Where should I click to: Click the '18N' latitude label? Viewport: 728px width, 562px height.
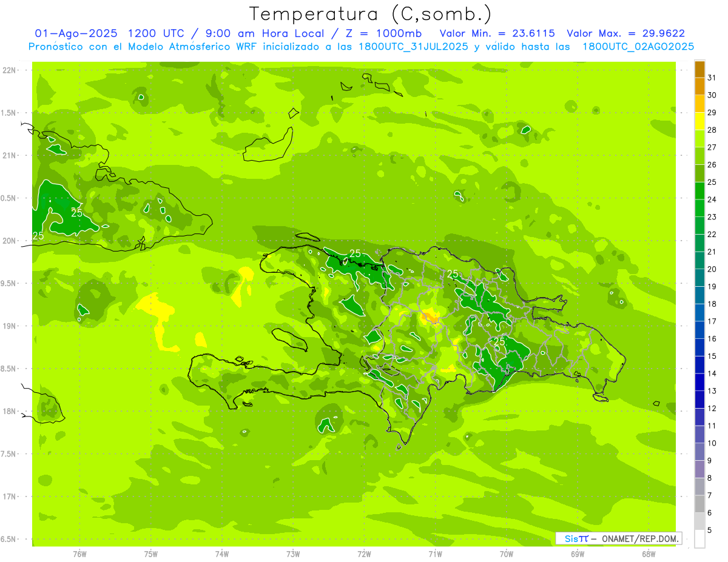click(8, 411)
